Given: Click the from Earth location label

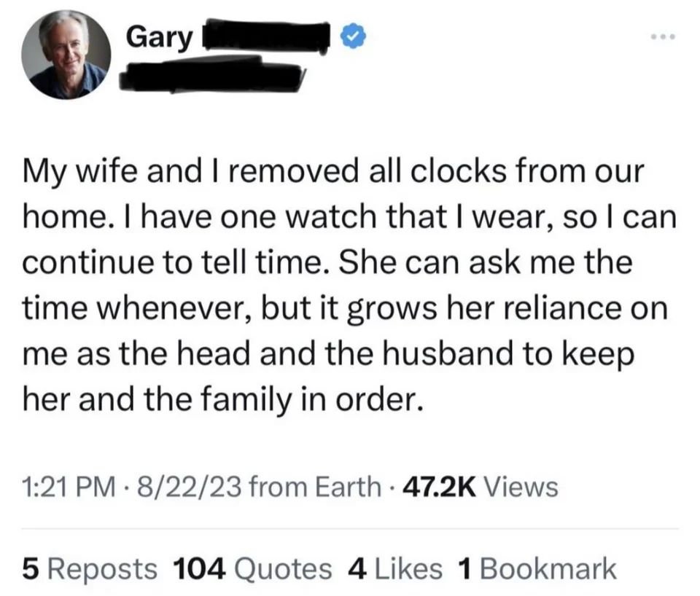Looking at the screenshot, I should click(315, 487).
